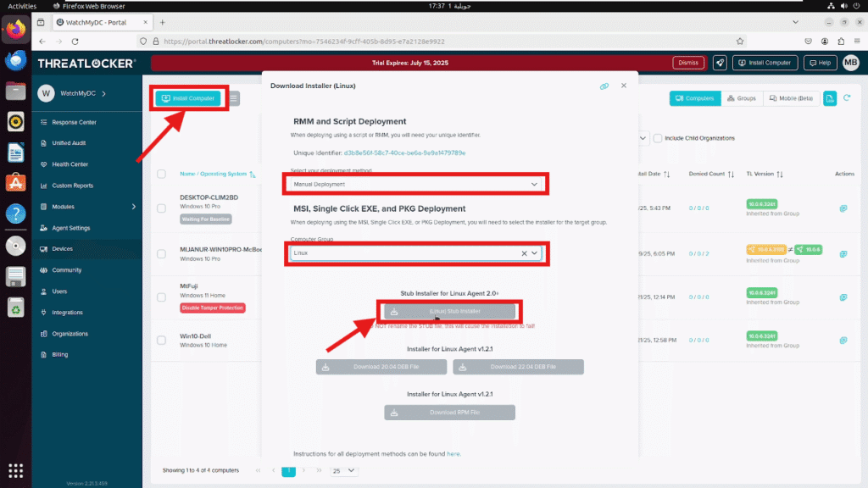This screenshot has height=488, width=868.
Task: Open Agent Settings in sidebar
Action: 70,228
